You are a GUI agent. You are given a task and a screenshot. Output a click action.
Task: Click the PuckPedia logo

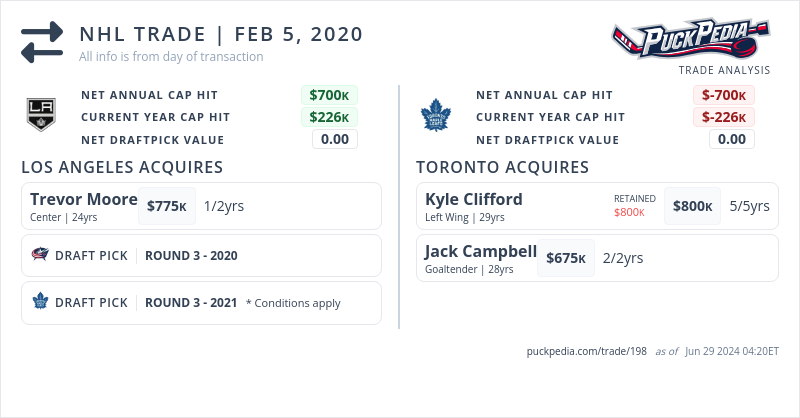click(x=690, y=40)
